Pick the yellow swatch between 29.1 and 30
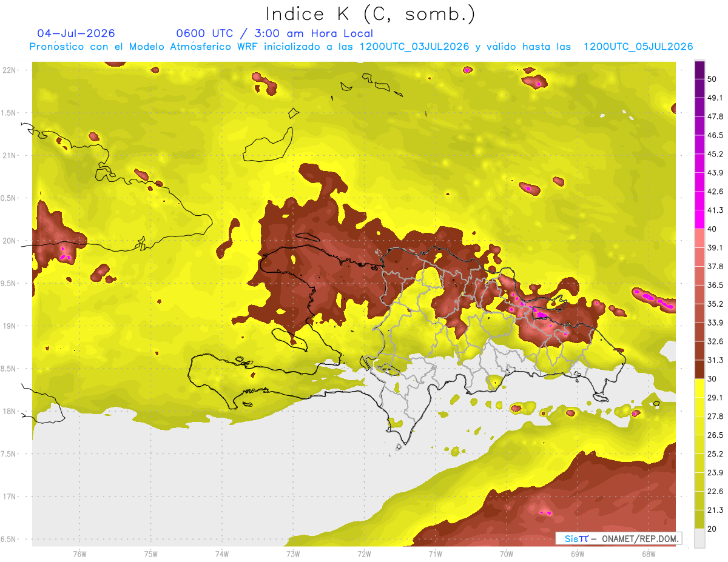Screen dimensions: 728x562 click(x=700, y=388)
